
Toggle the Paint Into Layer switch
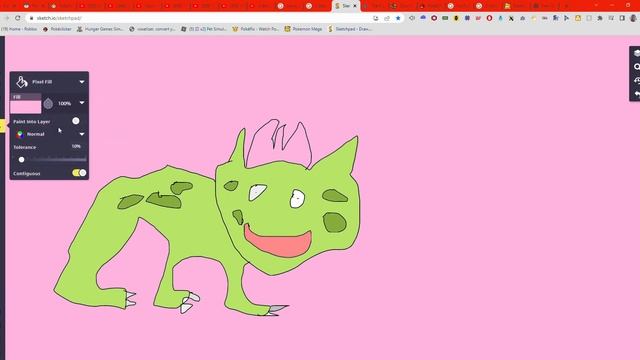pyautogui.click(x=76, y=121)
